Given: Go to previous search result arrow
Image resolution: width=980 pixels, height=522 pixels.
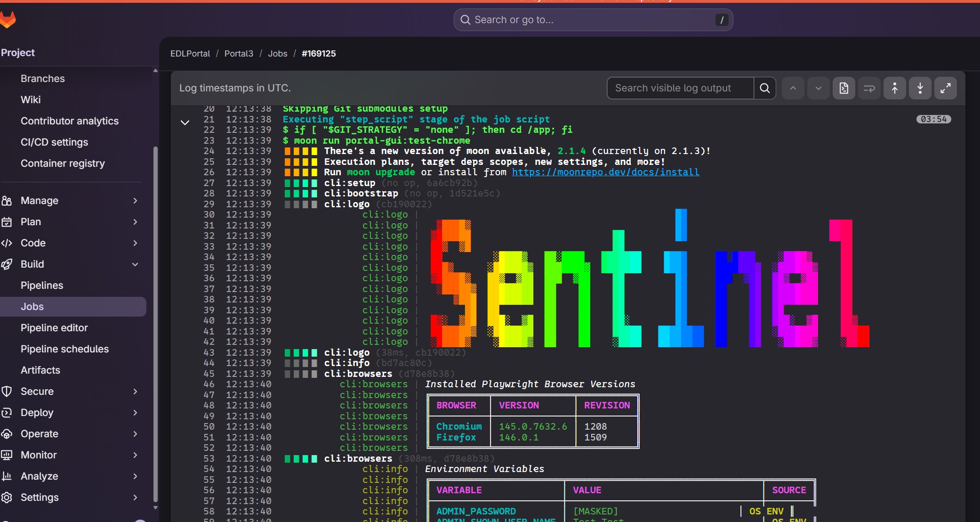Looking at the screenshot, I should [x=793, y=88].
